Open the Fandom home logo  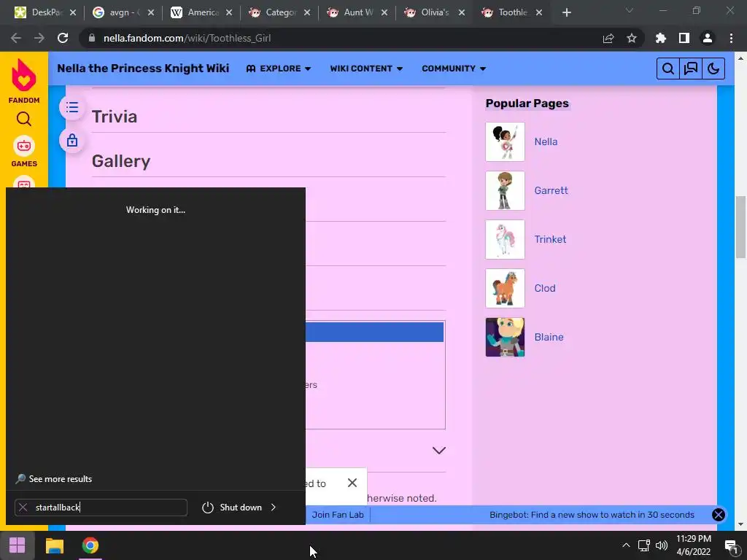(x=24, y=80)
